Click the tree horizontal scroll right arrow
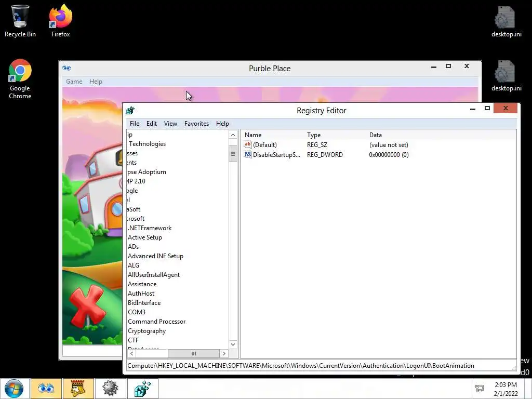Image resolution: width=532 pixels, height=399 pixels. coord(223,353)
